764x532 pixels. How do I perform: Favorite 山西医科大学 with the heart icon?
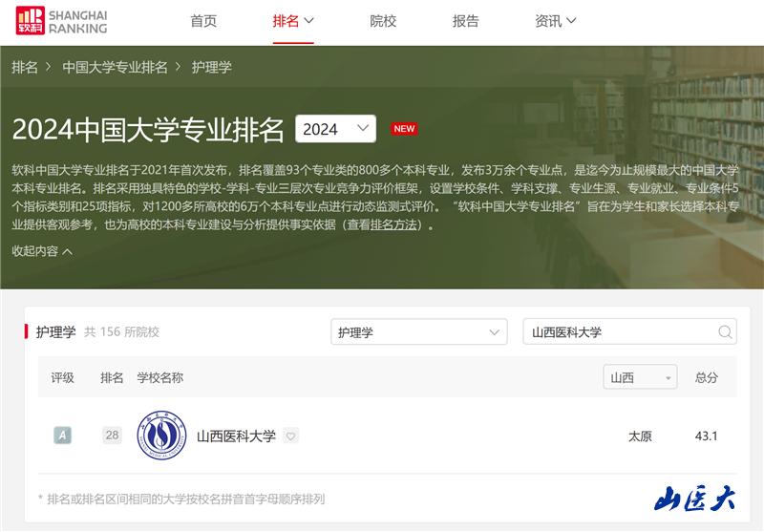pyautogui.click(x=291, y=436)
